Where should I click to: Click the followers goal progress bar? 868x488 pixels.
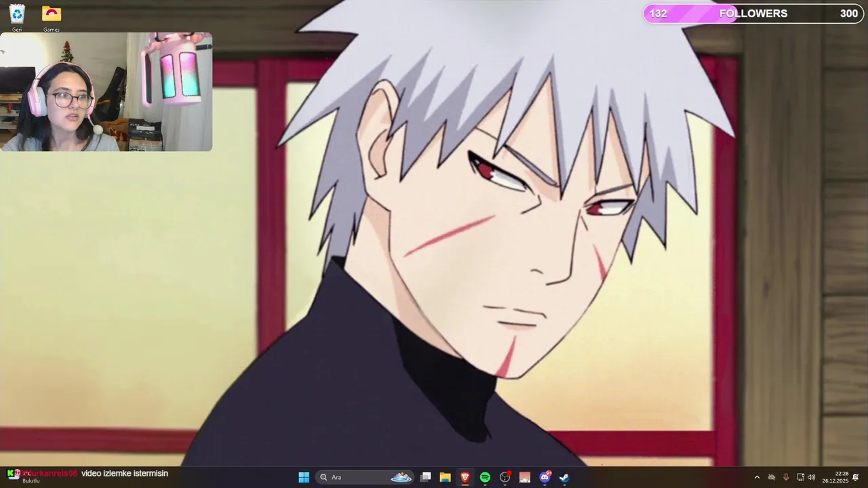click(x=753, y=14)
